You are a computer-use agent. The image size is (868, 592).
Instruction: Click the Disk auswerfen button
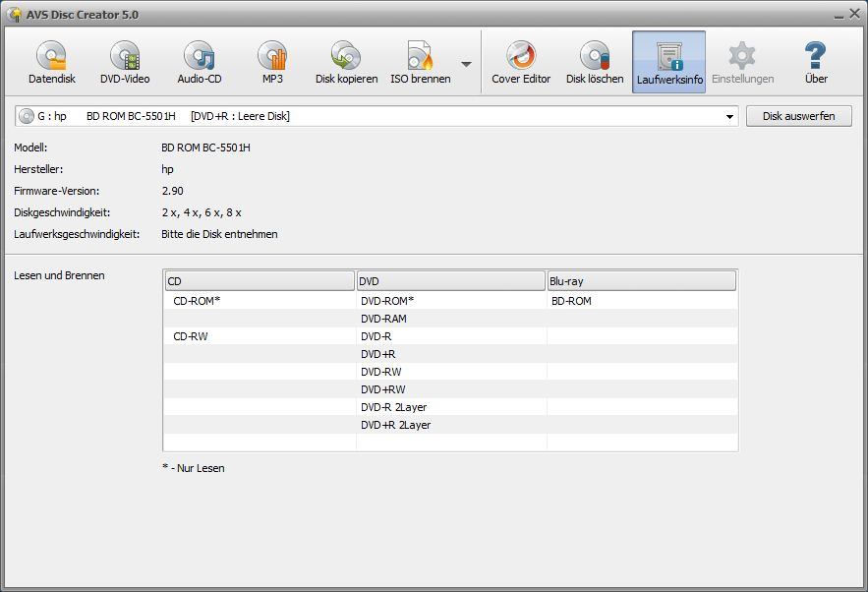(799, 116)
